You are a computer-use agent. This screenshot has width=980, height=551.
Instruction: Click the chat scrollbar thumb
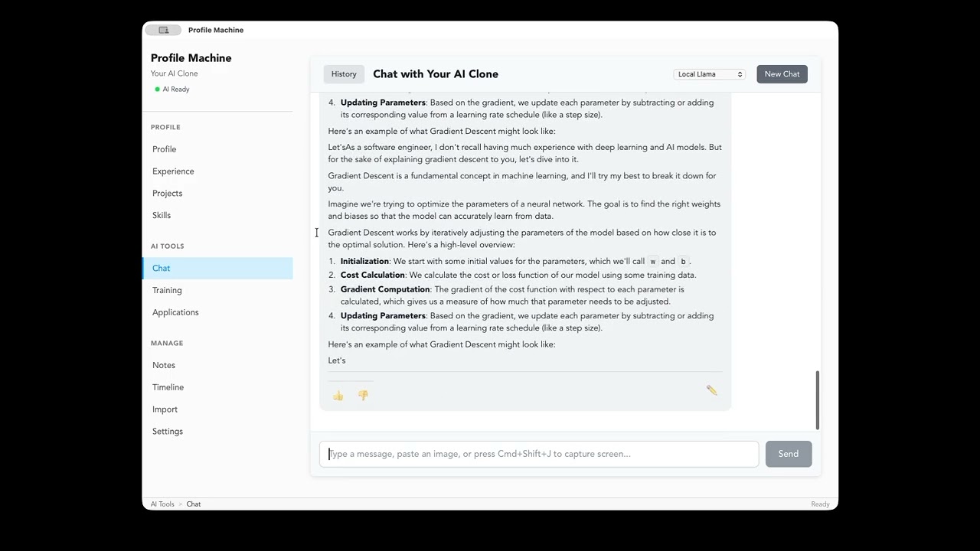pyautogui.click(x=818, y=400)
